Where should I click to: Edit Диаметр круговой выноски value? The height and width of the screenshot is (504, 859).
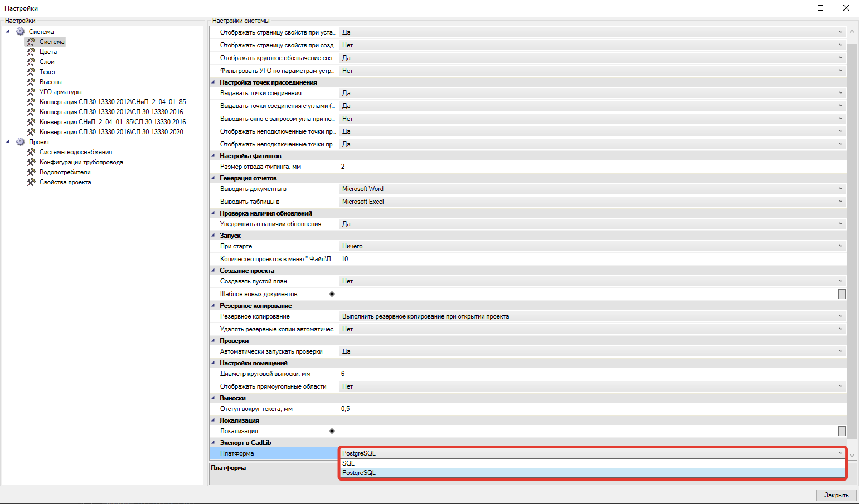(x=593, y=374)
